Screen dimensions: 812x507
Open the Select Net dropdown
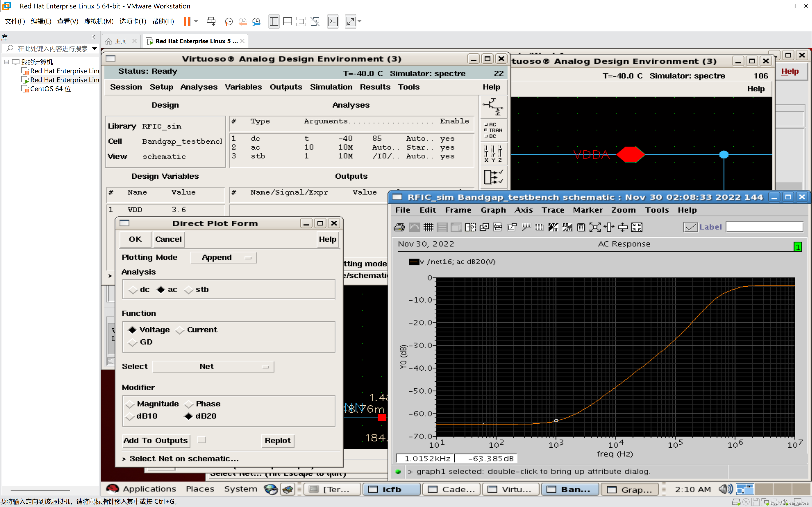pyautogui.click(x=213, y=366)
